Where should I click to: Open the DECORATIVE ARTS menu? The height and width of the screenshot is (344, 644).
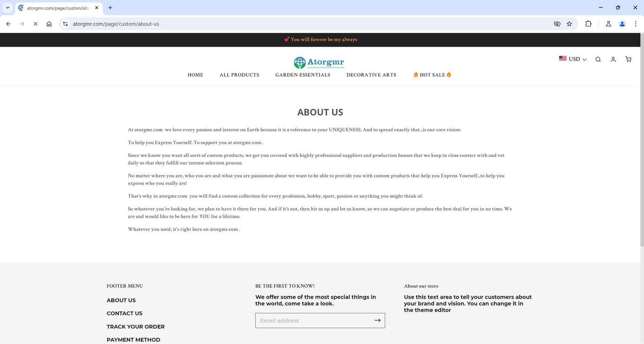click(x=371, y=75)
